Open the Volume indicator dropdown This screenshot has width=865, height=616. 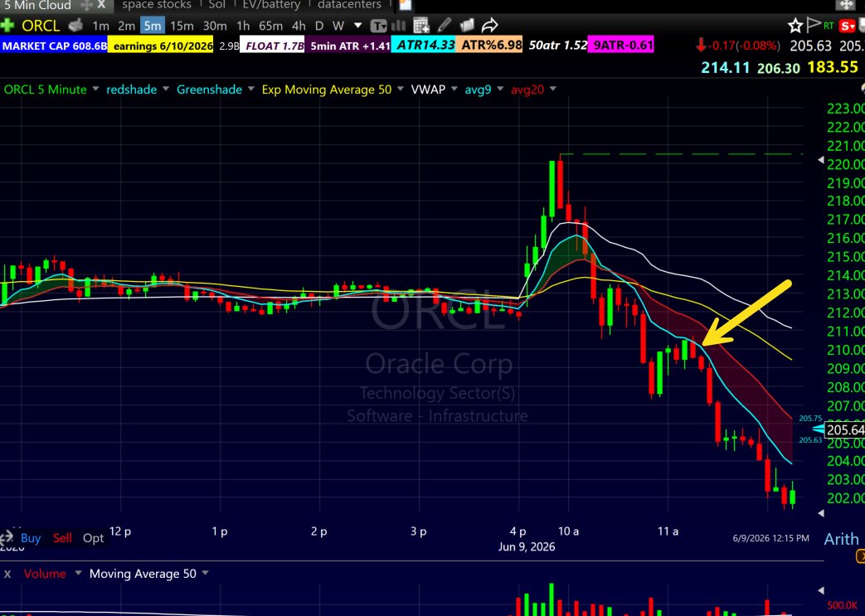pyautogui.click(x=78, y=574)
